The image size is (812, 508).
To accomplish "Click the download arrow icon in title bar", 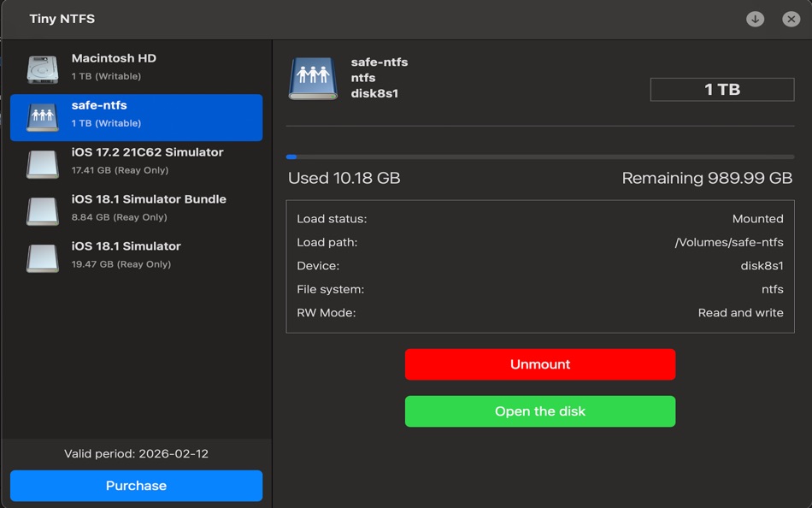I will [x=755, y=19].
